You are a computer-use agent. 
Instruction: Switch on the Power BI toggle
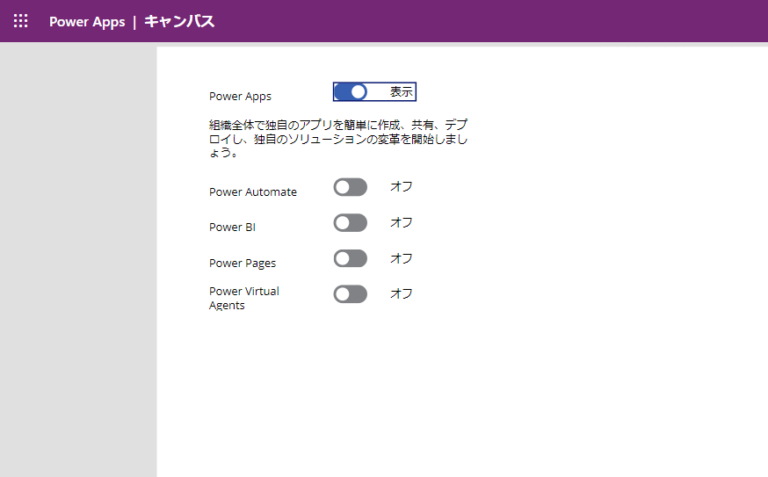tap(350, 223)
